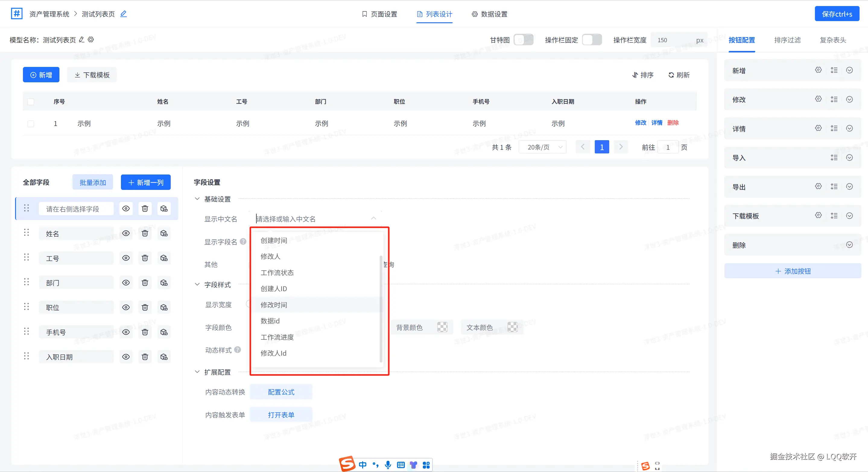Open the 20条/页 page size dropdown
The width and height of the screenshot is (868, 472).
(543, 147)
